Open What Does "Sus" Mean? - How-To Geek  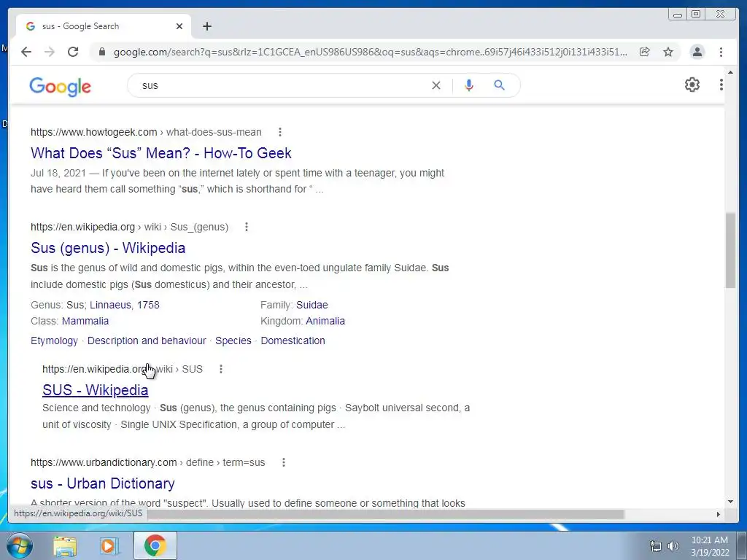[x=161, y=153]
